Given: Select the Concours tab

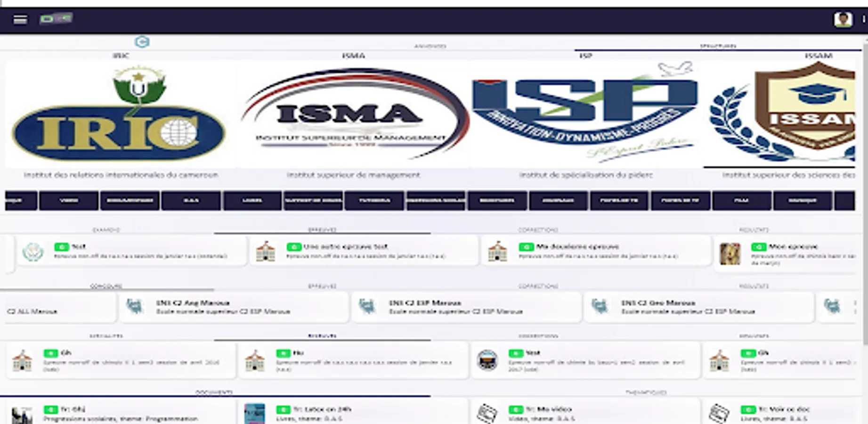Looking at the screenshot, I should pos(106,286).
